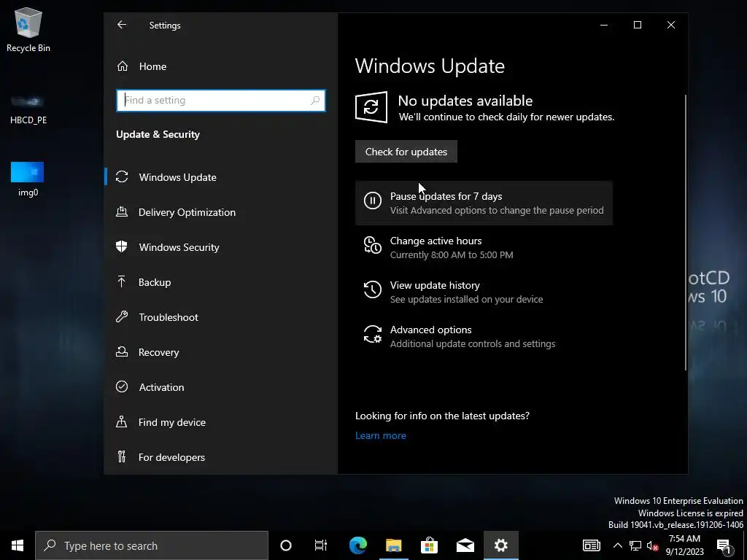Click the Check for updates button
The width and height of the screenshot is (747, 560).
pyautogui.click(x=406, y=152)
